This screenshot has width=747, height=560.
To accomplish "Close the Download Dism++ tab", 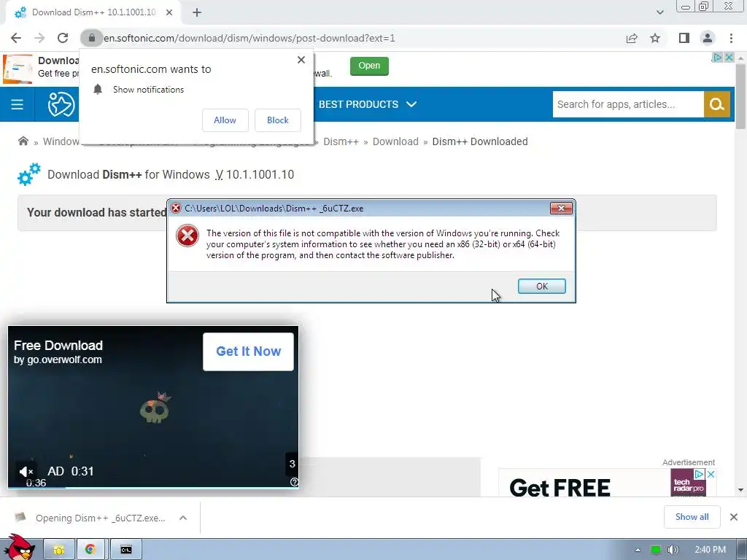I will tap(169, 12).
